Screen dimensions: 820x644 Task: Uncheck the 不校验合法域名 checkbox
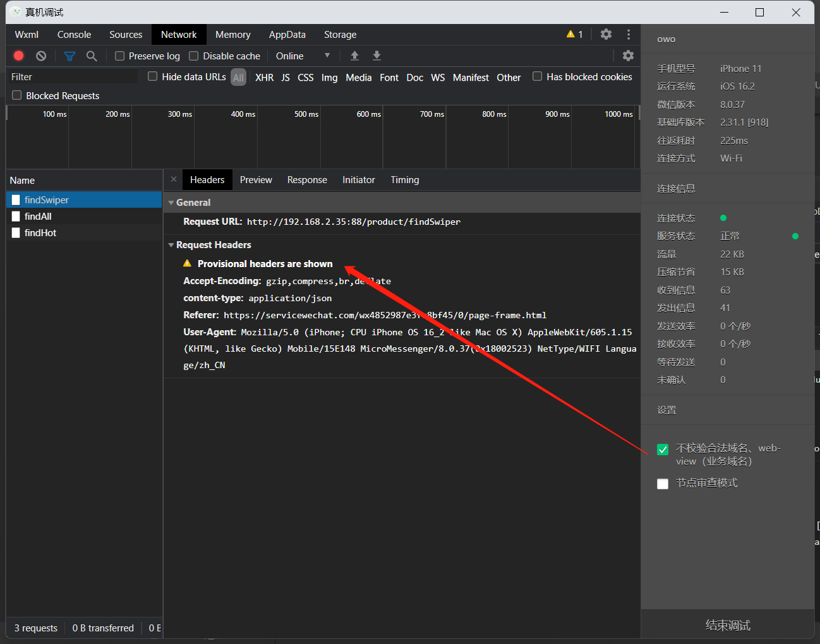[663, 450]
